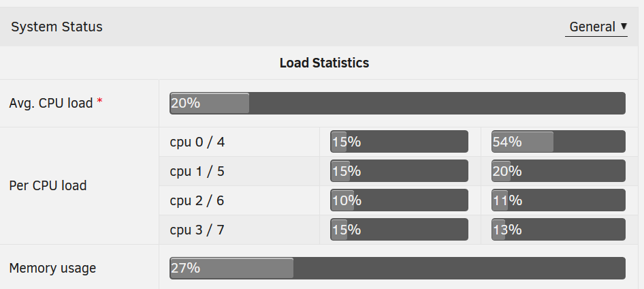Click the cpu 2 / 6 row label
This screenshot has width=644, height=289.
coord(197,200)
